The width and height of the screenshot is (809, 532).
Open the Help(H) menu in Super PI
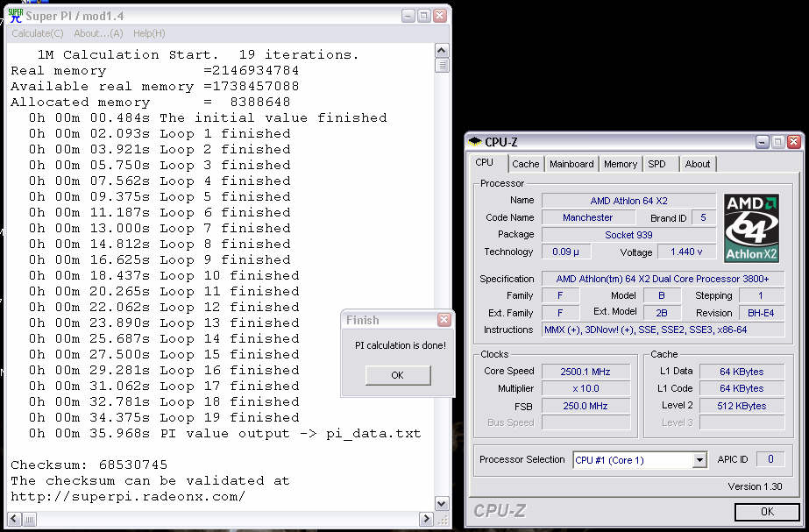coord(149,33)
